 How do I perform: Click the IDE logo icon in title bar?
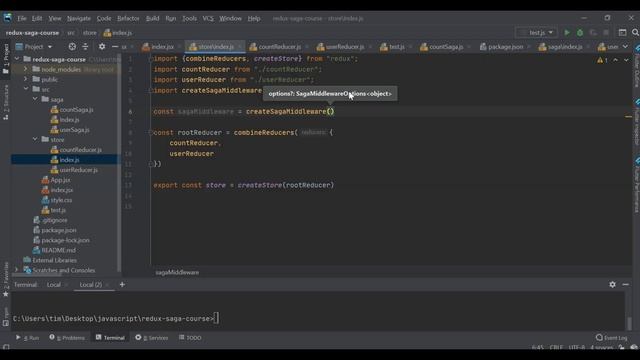(7, 18)
